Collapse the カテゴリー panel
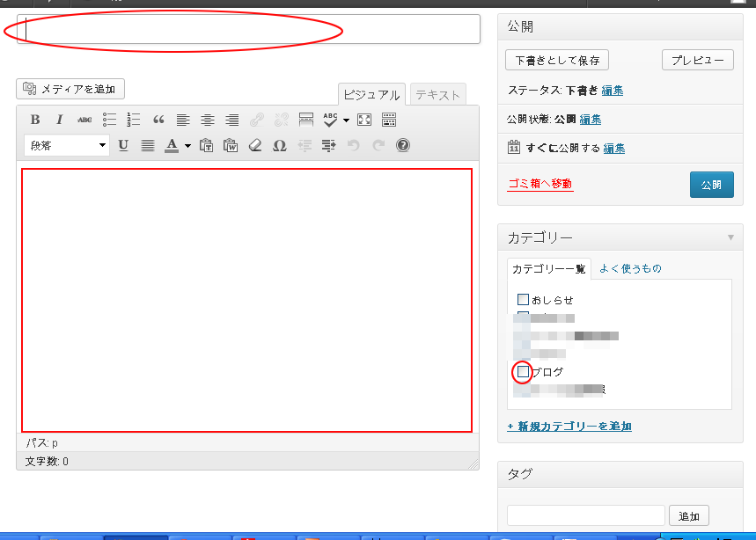 (730, 237)
